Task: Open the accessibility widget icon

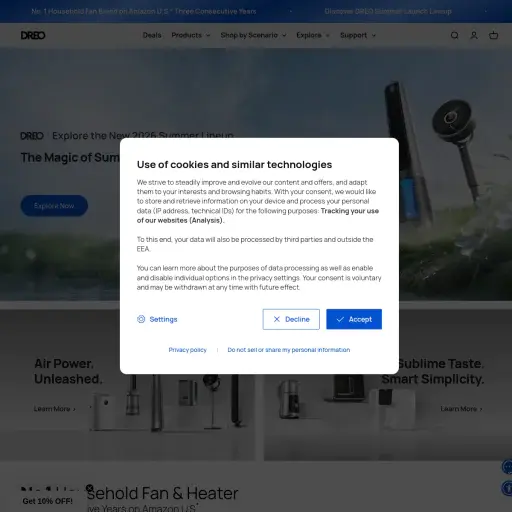Action: click(507, 488)
